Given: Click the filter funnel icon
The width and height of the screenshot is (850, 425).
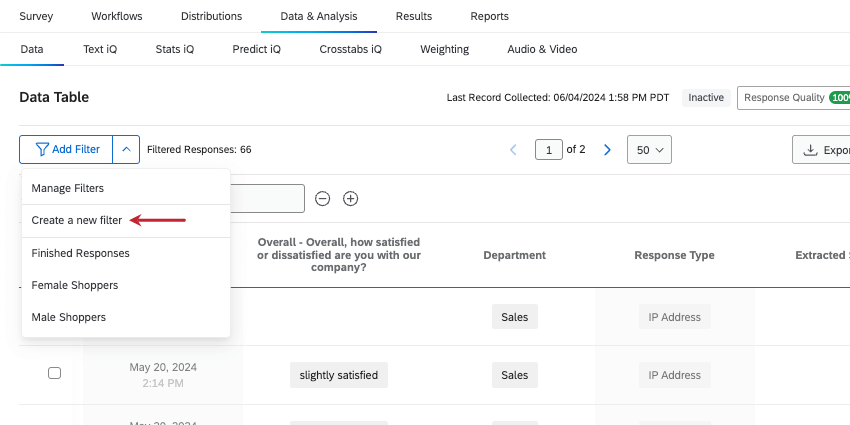Looking at the screenshot, I should tap(42, 149).
